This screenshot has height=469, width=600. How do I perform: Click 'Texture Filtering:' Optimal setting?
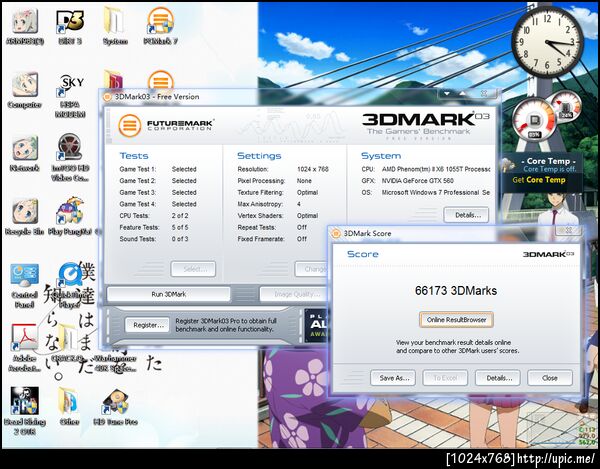[278, 192]
